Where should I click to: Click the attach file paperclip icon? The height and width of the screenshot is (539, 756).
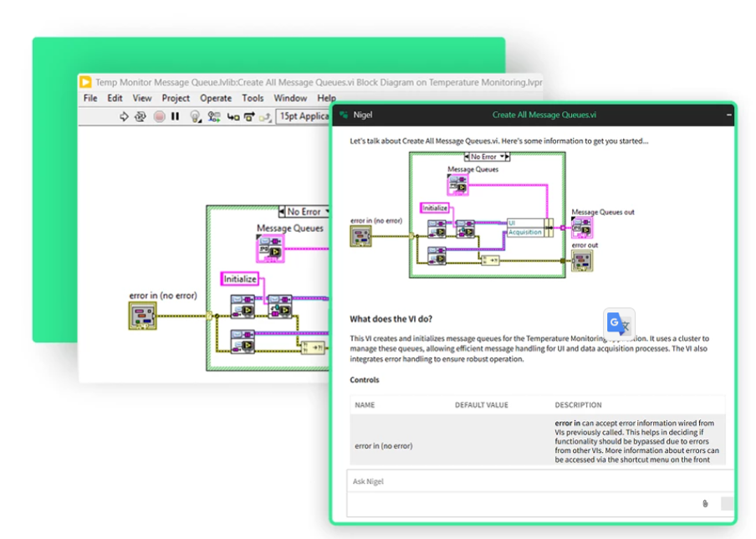(705, 503)
